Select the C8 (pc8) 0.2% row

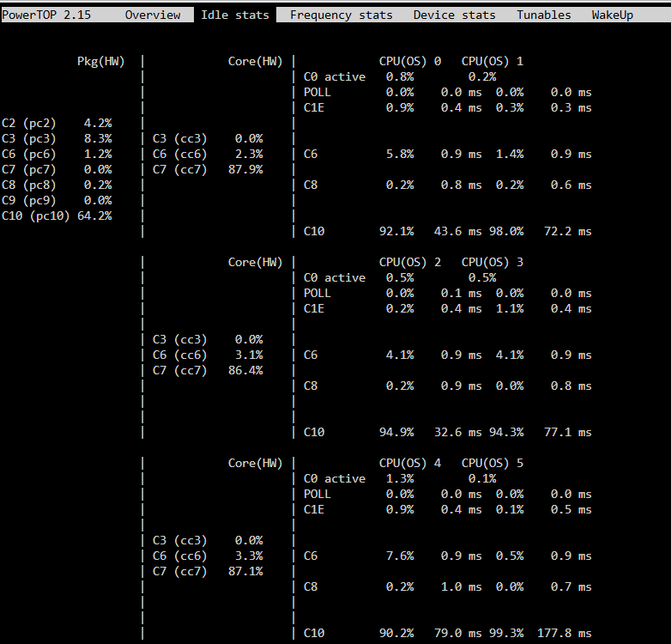coord(57,185)
